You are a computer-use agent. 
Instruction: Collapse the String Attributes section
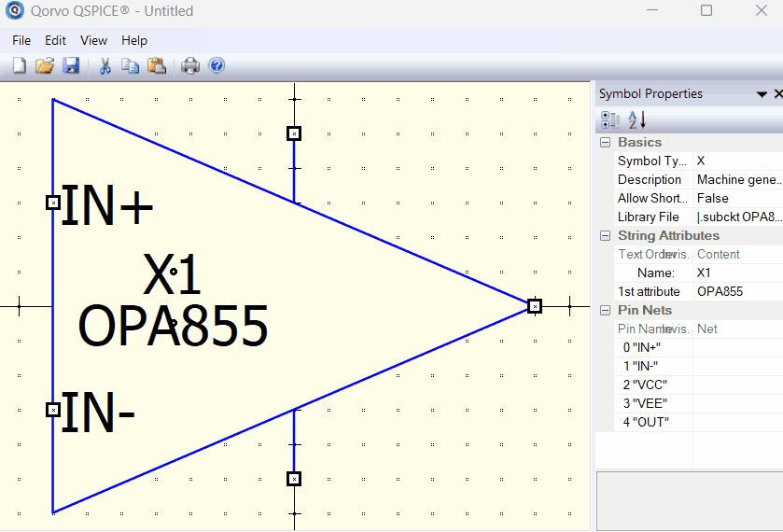click(x=606, y=236)
